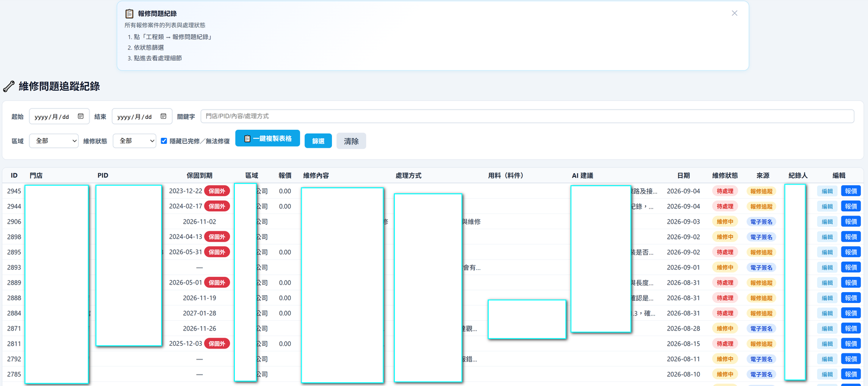This screenshot has width=868, height=386.
Task: Click the 用料（料件）column header
Action: pos(506,175)
